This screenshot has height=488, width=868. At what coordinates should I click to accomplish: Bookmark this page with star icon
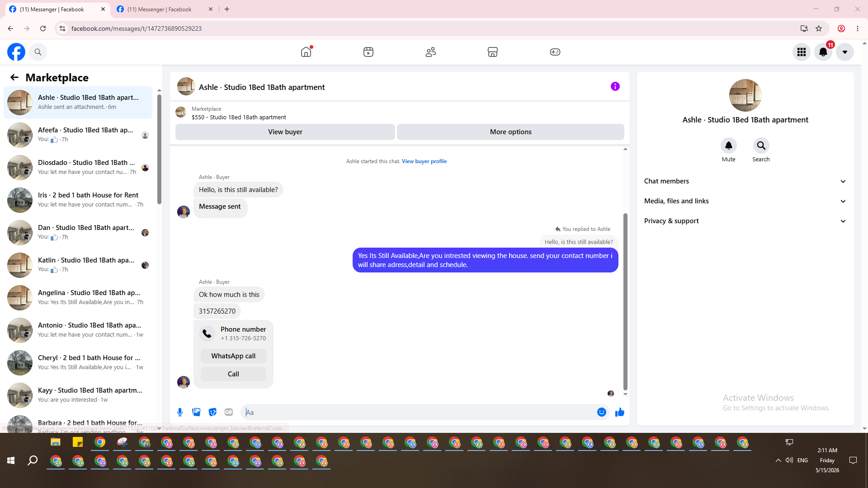[x=819, y=28]
